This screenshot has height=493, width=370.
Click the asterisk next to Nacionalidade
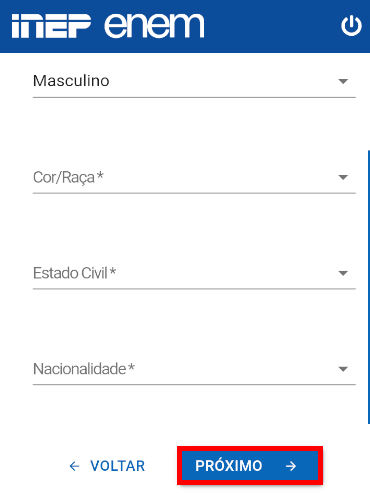click(131, 367)
